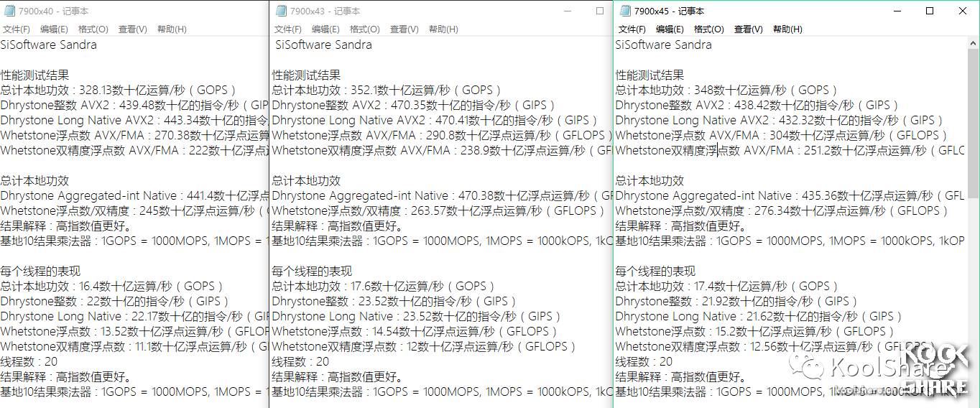Click title bar text '7900x45 - 记事本'
980x408 pixels.
click(670, 11)
